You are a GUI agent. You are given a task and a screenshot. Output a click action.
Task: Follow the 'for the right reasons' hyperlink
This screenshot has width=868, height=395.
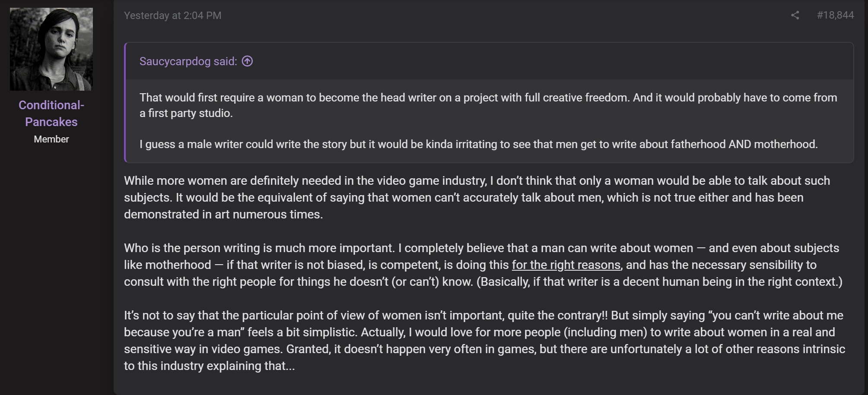[x=566, y=265]
